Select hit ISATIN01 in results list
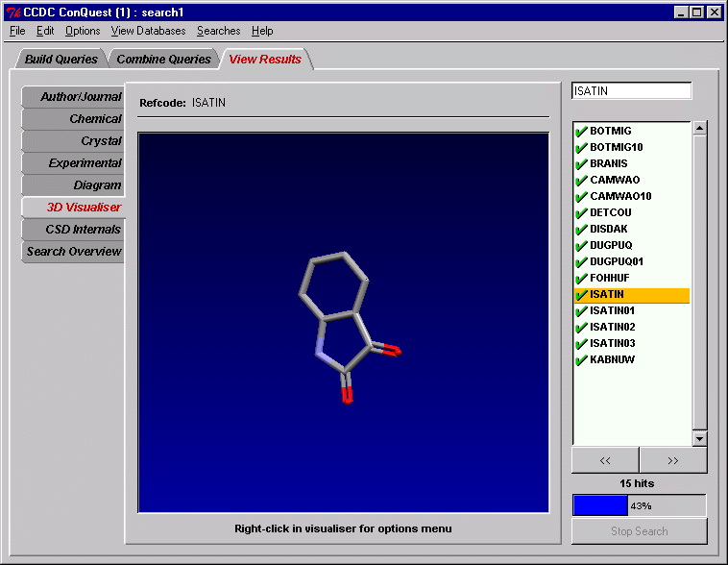This screenshot has width=728, height=565. pyautogui.click(x=612, y=310)
